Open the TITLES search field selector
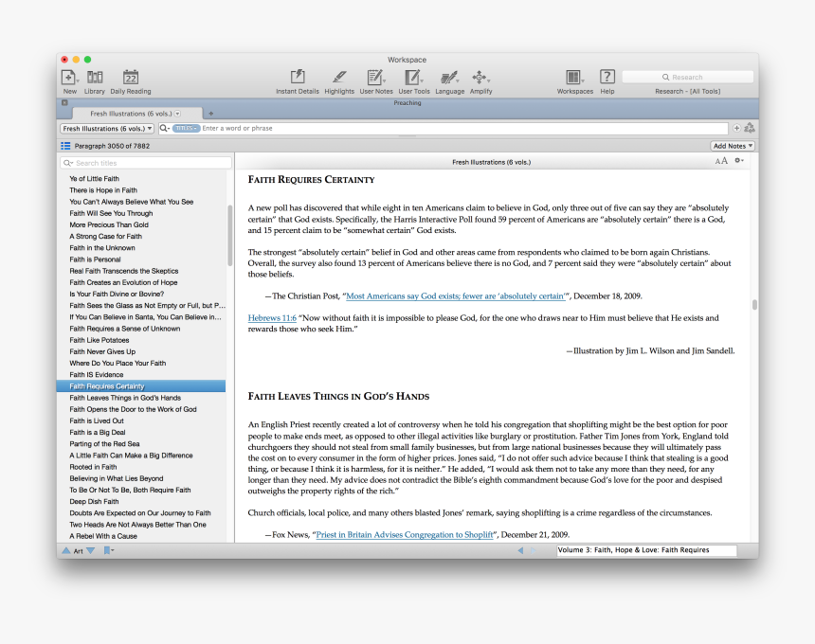Viewport: 815px width, 644px height. tap(186, 128)
